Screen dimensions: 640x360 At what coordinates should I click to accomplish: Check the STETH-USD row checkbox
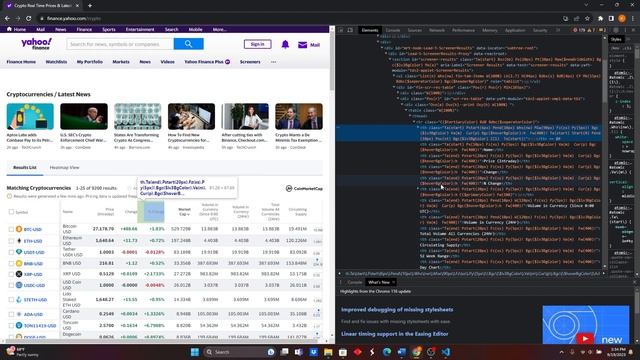(x=11, y=300)
